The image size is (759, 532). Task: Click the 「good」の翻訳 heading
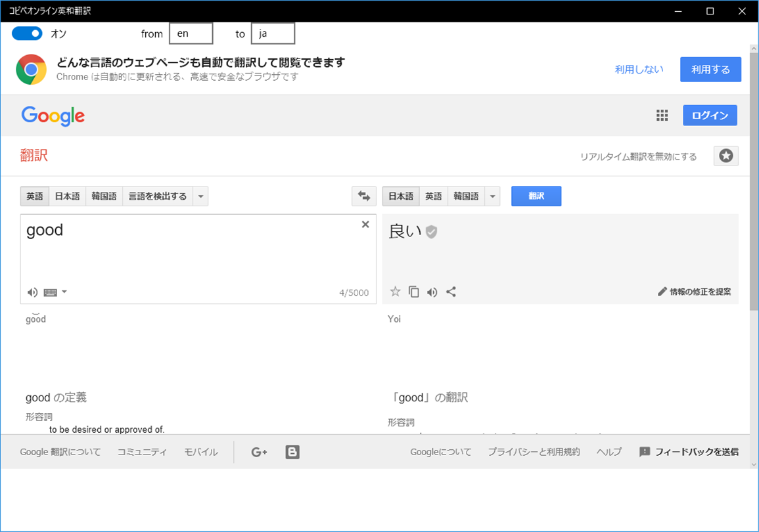(x=428, y=397)
